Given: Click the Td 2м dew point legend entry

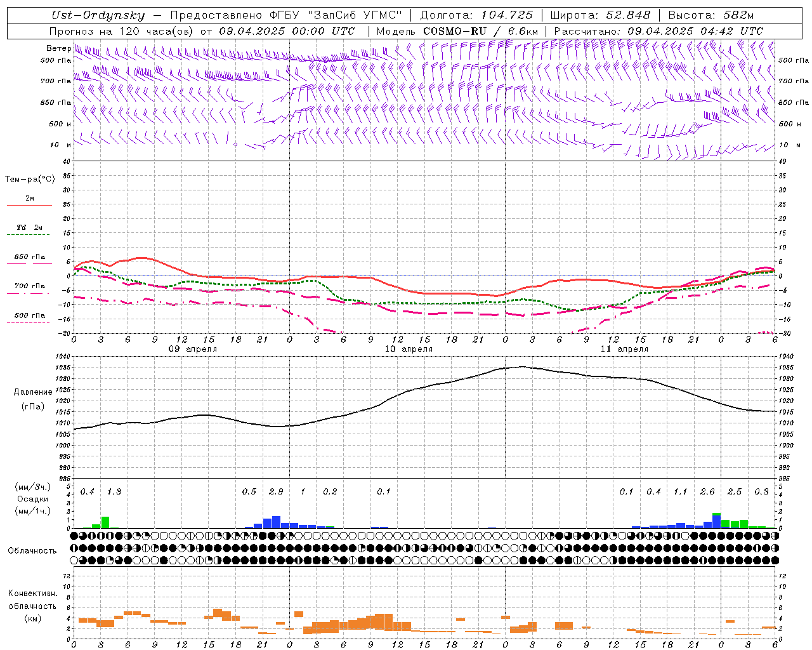Looking at the screenshot, I should 30,227.
